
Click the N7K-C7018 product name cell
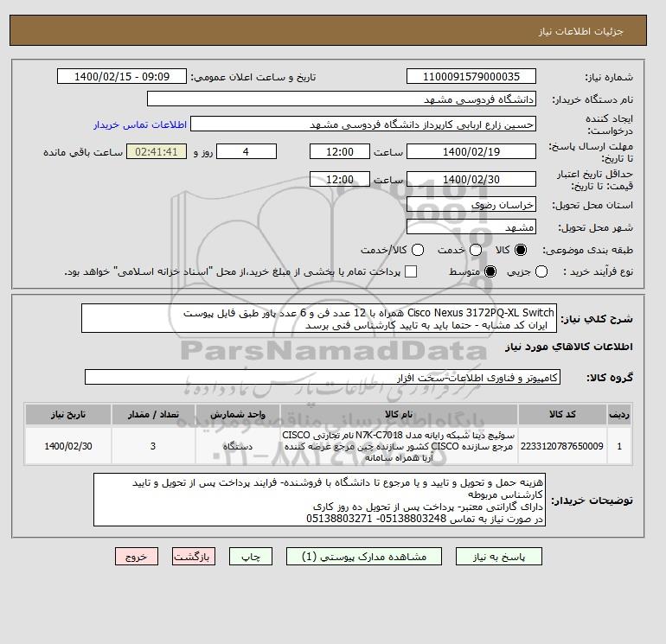(399, 446)
